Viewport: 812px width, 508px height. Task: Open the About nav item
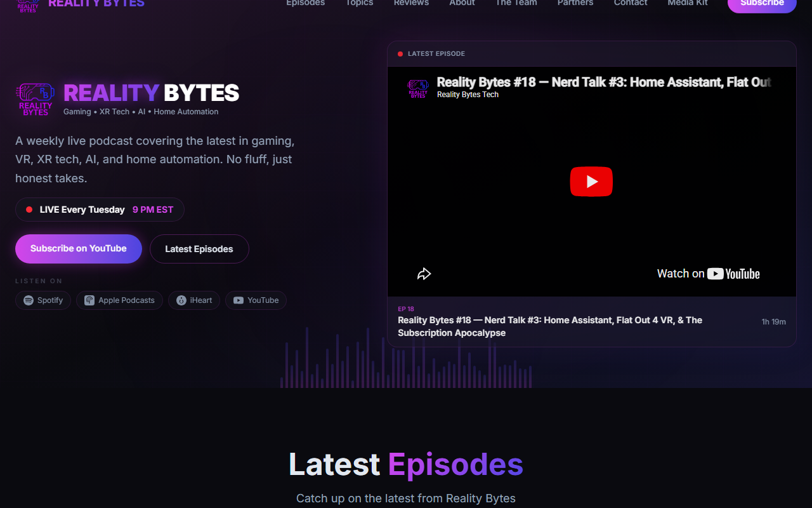(462, 3)
